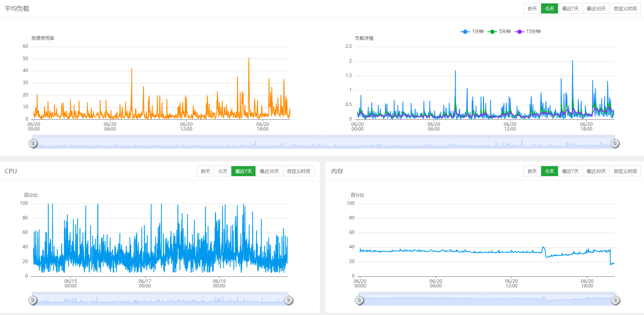Click the 平均负载 panel title
The image size is (644, 315).
(17, 8)
